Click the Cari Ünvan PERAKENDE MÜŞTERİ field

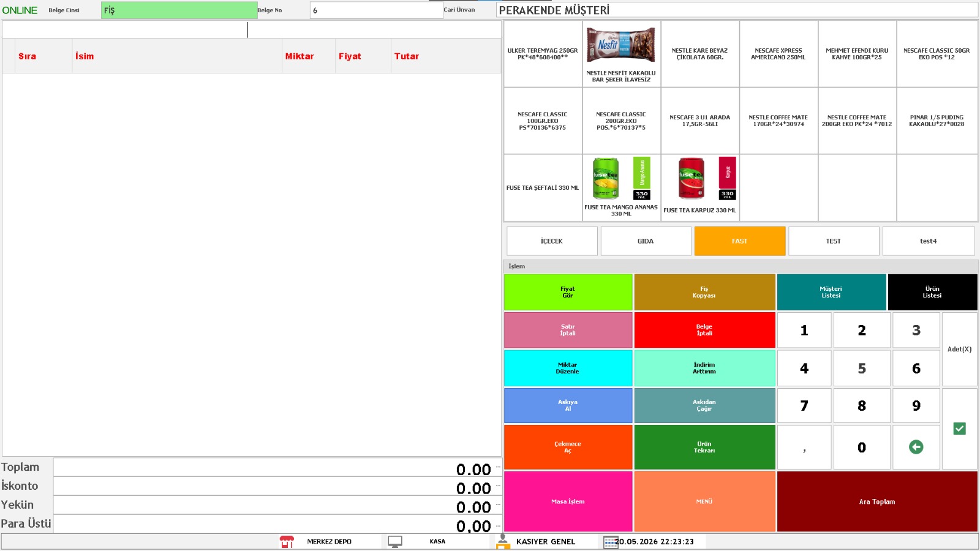tap(737, 10)
